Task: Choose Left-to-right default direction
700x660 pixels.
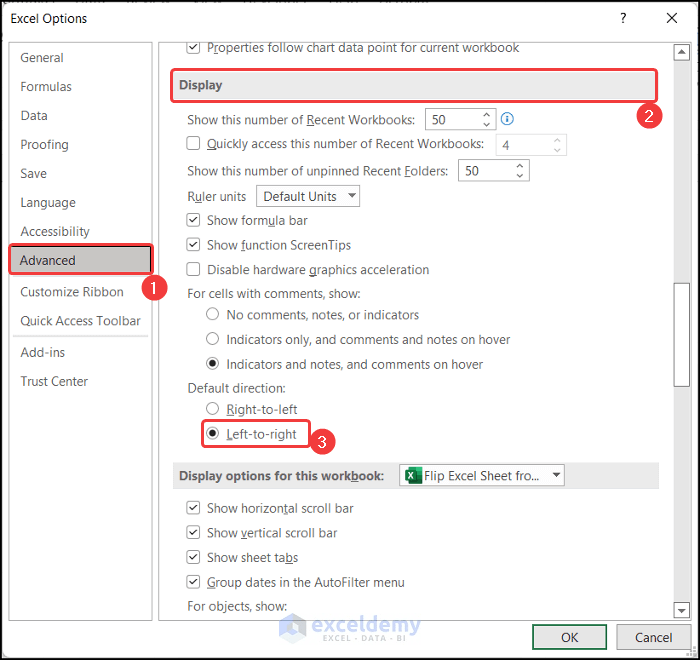Action: click(x=212, y=433)
